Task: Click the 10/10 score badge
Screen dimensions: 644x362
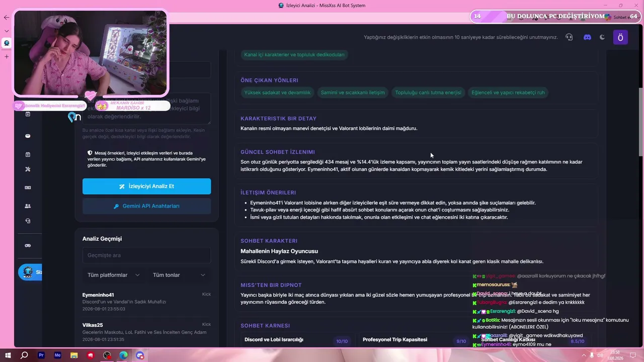Action: (342, 341)
